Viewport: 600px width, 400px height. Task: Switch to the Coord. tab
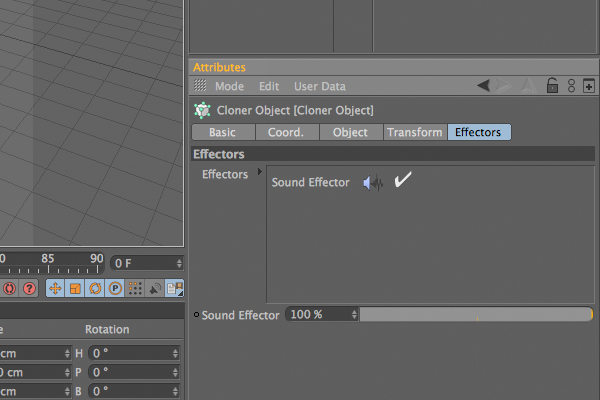click(286, 132)
